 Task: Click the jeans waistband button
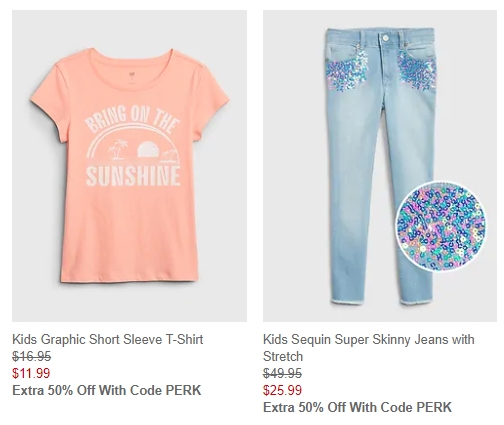click(x=386, y=38)
